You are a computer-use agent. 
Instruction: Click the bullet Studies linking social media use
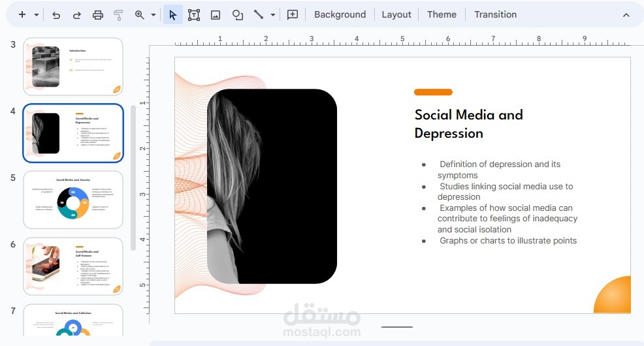pos(505,191)
